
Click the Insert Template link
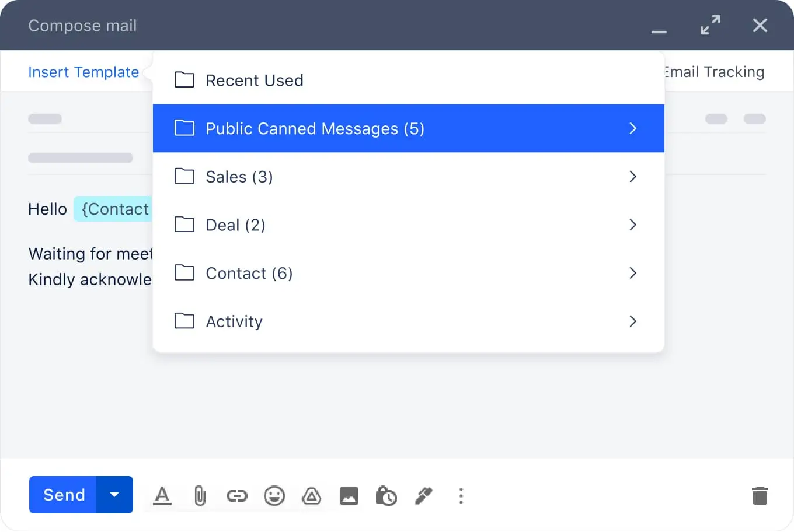point(83,72)
